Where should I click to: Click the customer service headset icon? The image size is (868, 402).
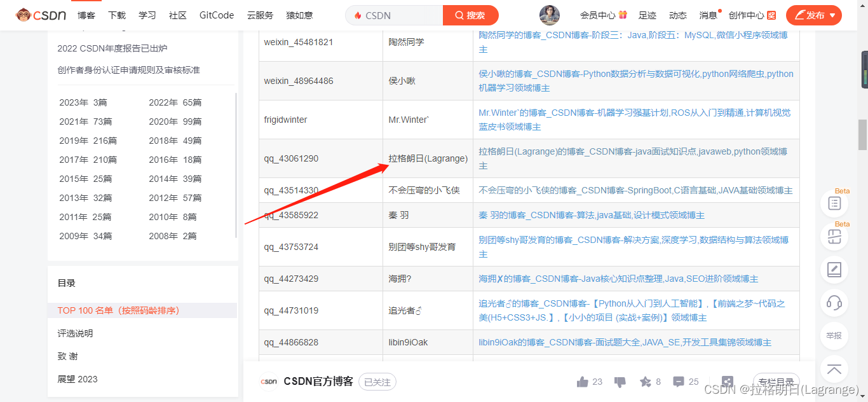(x=834, y=301)
